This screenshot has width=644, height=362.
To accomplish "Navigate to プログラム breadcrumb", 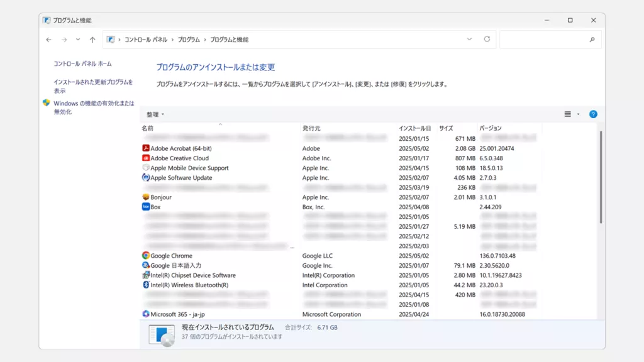I will click(189, 40).
